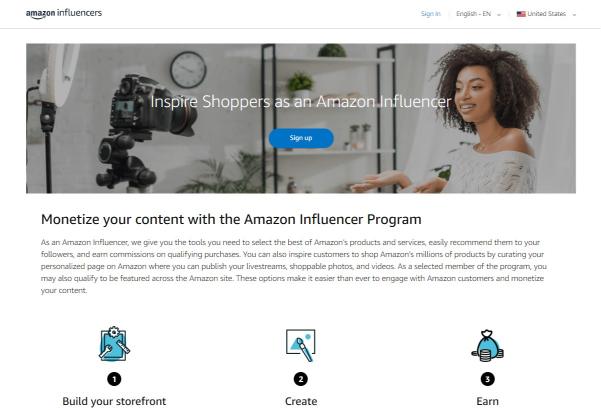Click the Create step heading
The width and height of the screenshot is (601, 410).
pyautogui.click(x=301, y=401)
